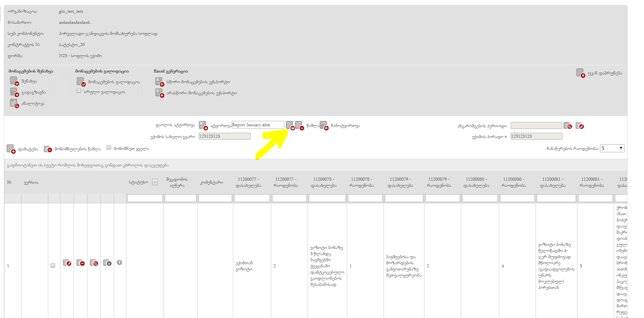Image resolution: width=644 pixels, height=318 pixels.
Task: Click the row 1 delete minus icon
Action: click(x=80, y=263)
